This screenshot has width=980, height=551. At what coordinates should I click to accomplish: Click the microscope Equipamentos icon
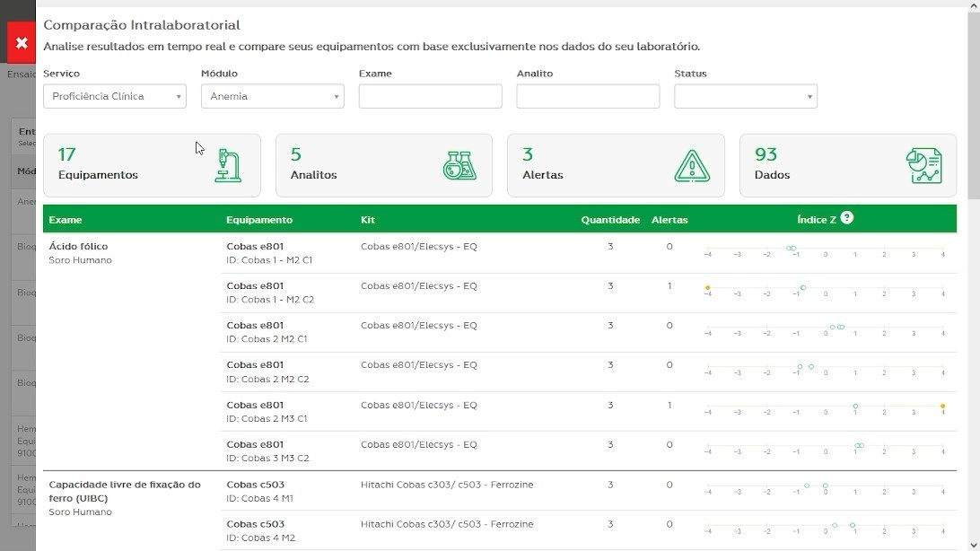(228, 166)
